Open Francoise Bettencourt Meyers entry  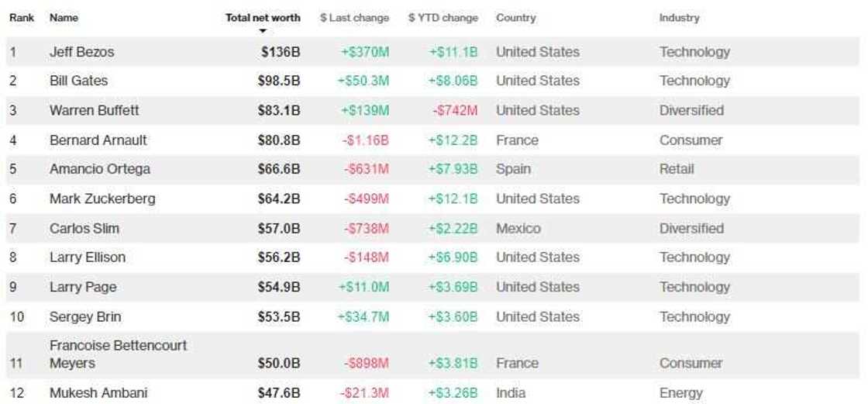[118, 354]
